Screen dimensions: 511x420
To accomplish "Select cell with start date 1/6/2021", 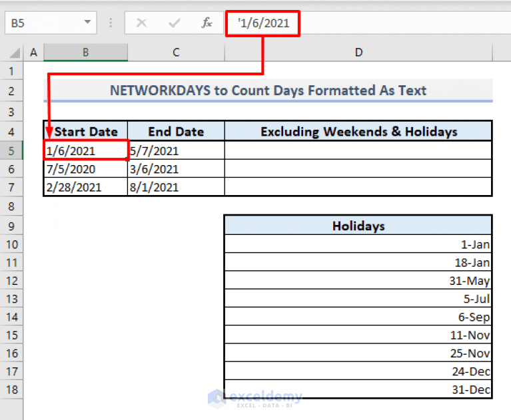I will [x=86, y=150].
